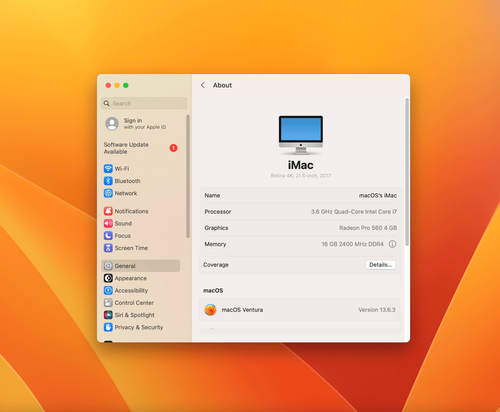The image size is (500, 412).
Task: Open Appearance label in sidebar
Action: [131, 278]
